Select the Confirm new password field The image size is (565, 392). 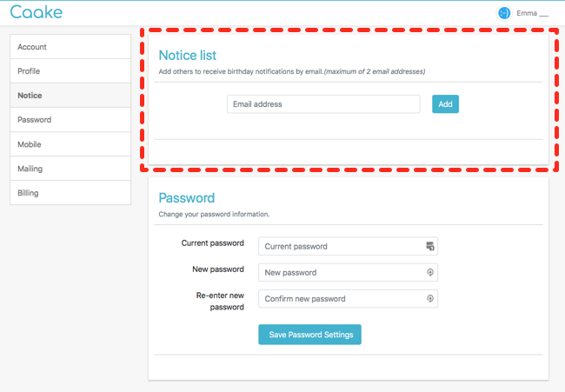point(348,299)
